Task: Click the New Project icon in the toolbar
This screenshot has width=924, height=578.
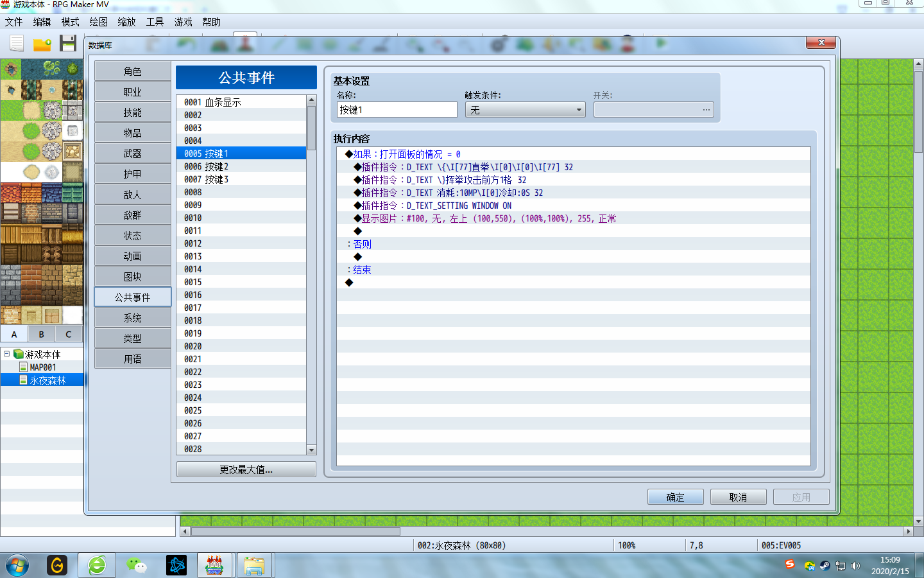Action: click(x=17, y=44)
